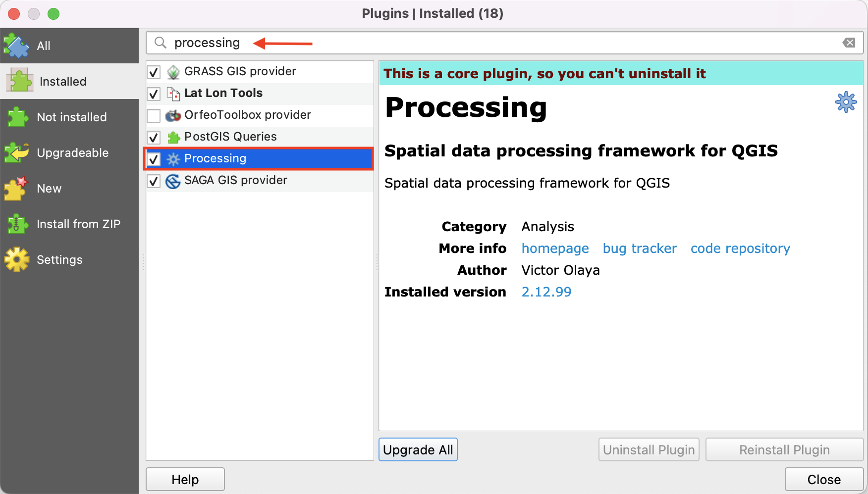Open the plugin homepage link
The image size is (868, 494).
click(x=555, y=248)
